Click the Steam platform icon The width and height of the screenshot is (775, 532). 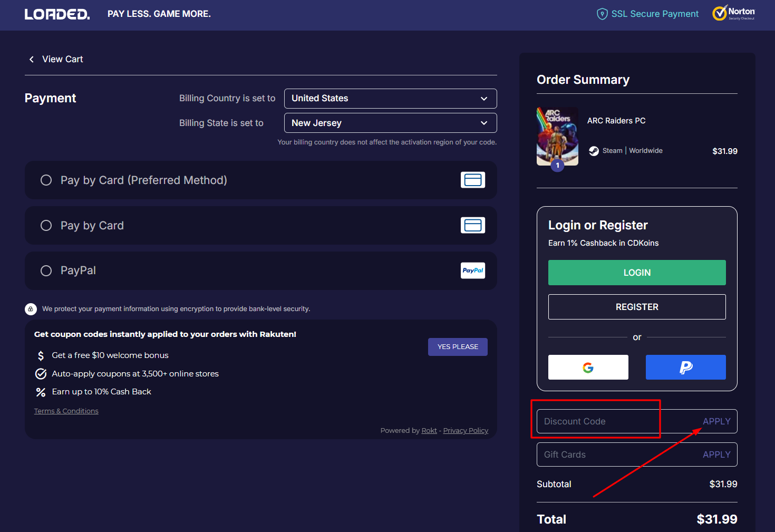coord(594,151)
